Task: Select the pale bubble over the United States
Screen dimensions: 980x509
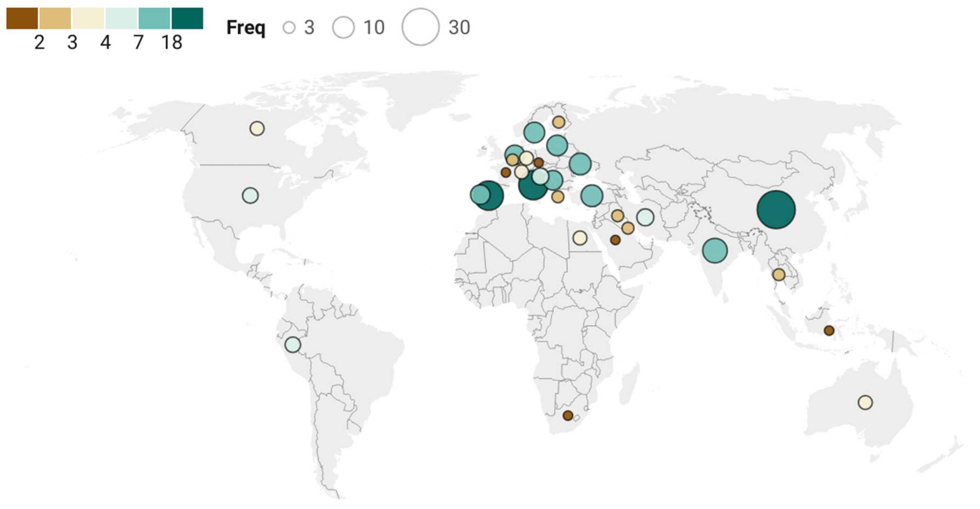Action: click(x=250, y=195)
